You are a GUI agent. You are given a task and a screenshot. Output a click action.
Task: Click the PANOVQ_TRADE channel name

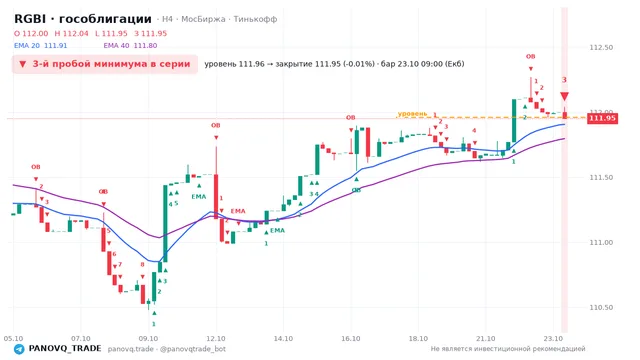65,349
